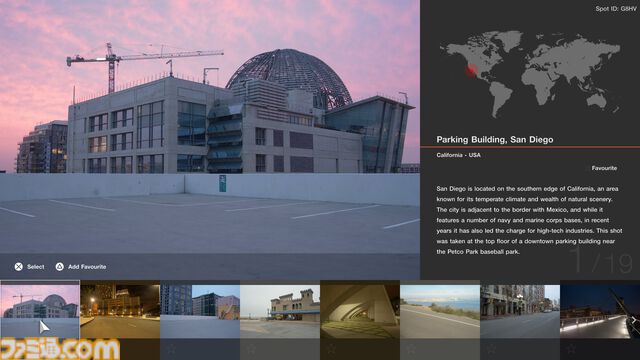Click the cross Select button icon

(x=19, y=267)
